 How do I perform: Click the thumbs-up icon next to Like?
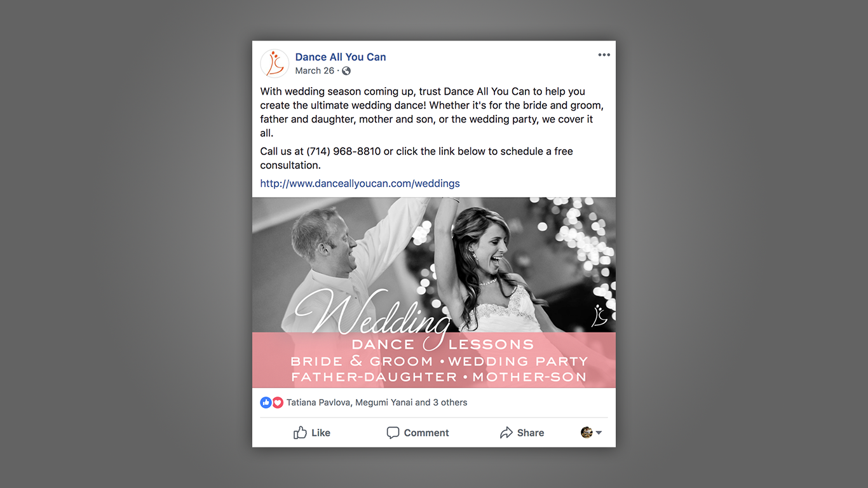click(300, 433)
